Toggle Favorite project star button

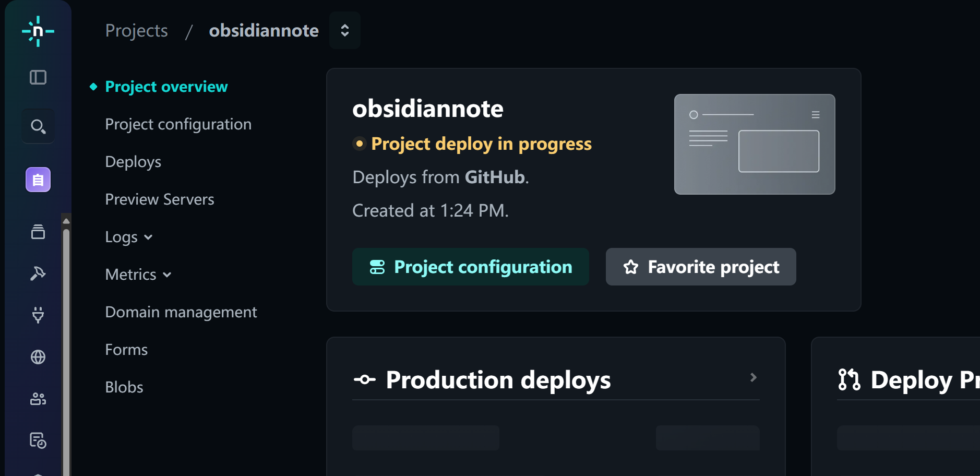701,267
